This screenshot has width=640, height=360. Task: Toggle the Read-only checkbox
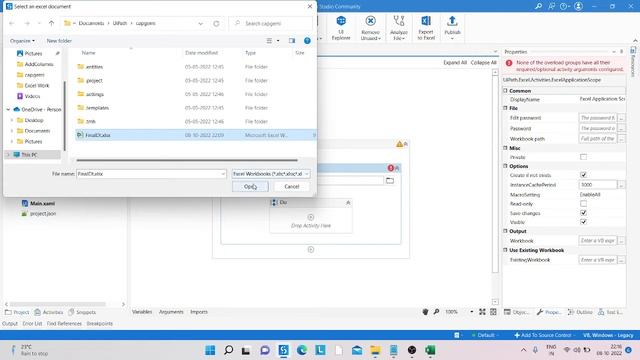click(583, 203)
